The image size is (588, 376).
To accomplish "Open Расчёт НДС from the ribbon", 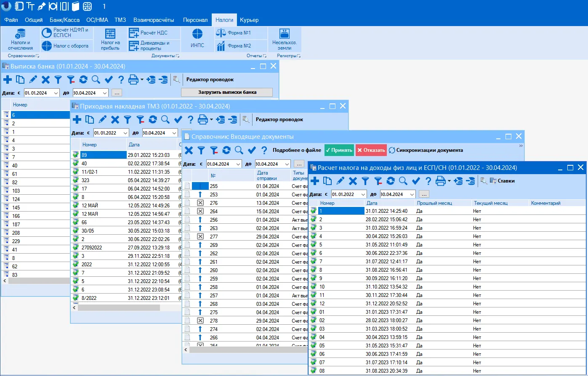I will (x=148, y=33).
